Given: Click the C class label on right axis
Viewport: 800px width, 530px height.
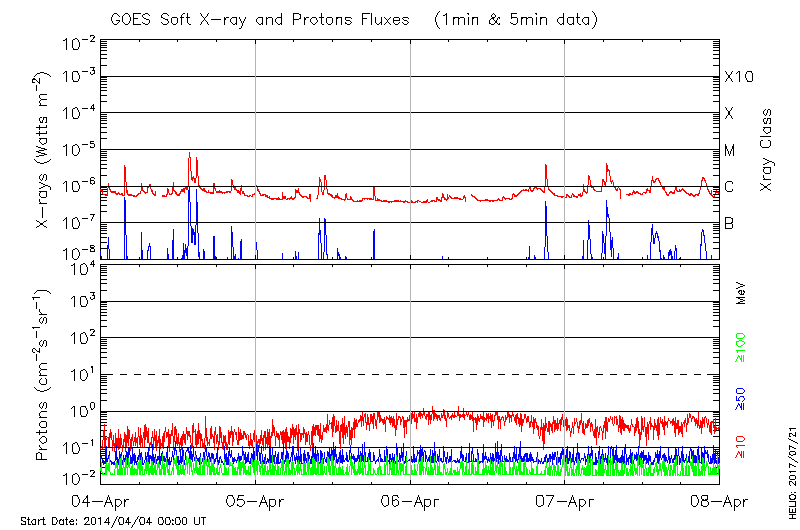Looking at the screenshot, I should tap(729, 187).
